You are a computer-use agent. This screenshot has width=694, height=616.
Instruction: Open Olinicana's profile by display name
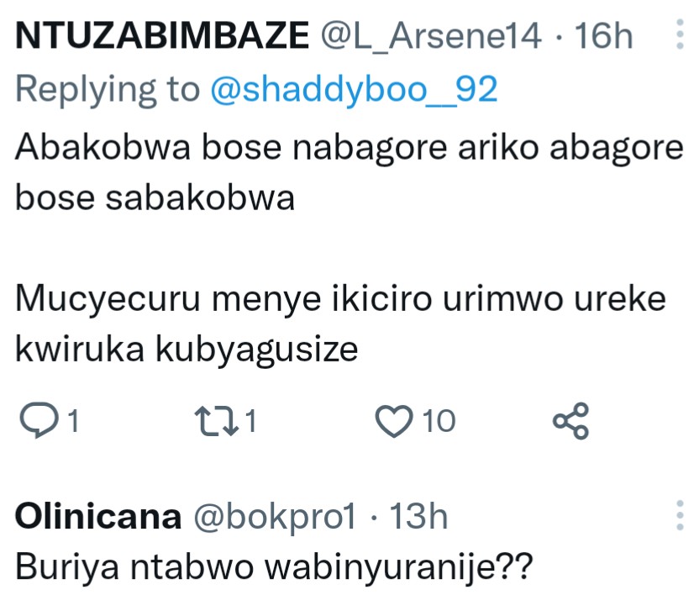(x=98, y=518)
